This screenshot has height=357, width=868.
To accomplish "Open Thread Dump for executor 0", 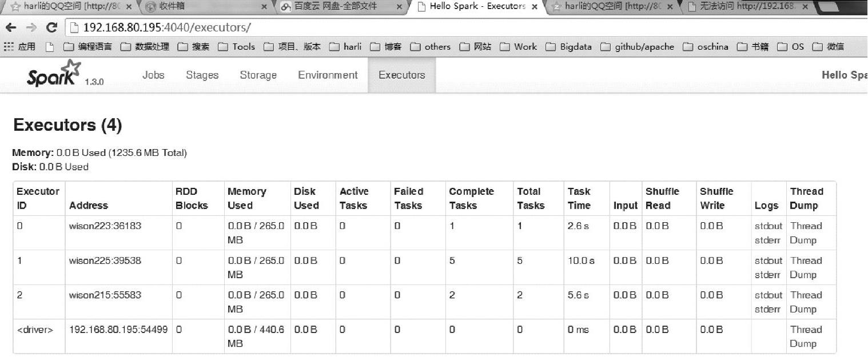I will coord(806,233).
